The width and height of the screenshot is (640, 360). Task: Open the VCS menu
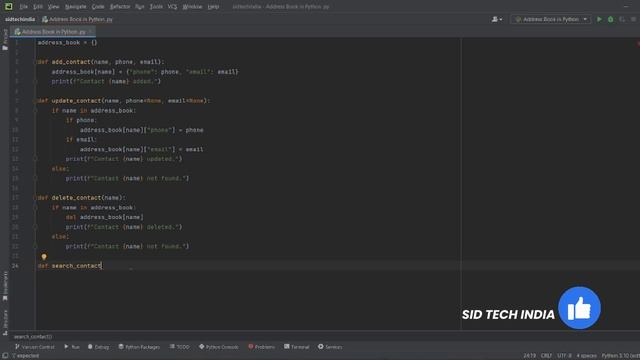tap(172, 7)
